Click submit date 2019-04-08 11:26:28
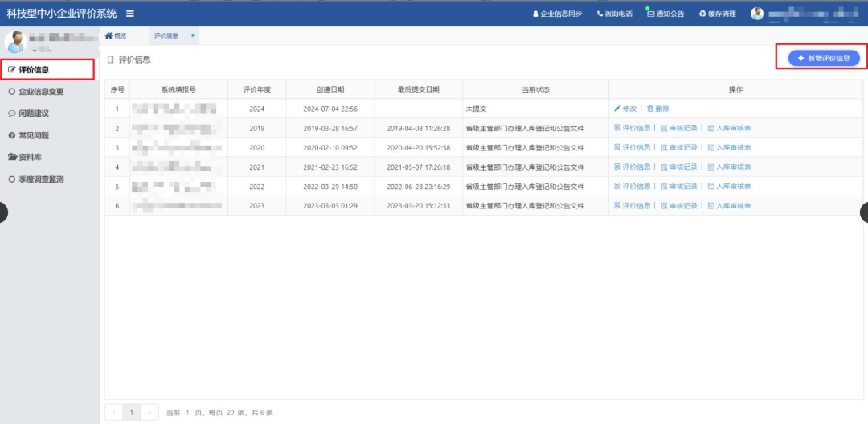 tap(419, 128)
